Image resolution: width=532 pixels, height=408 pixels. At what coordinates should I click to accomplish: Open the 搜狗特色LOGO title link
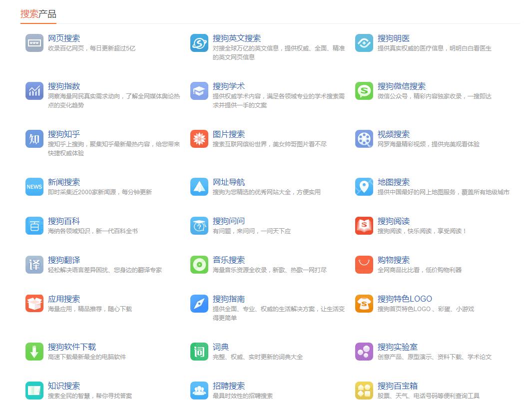(x=405, y=299)
